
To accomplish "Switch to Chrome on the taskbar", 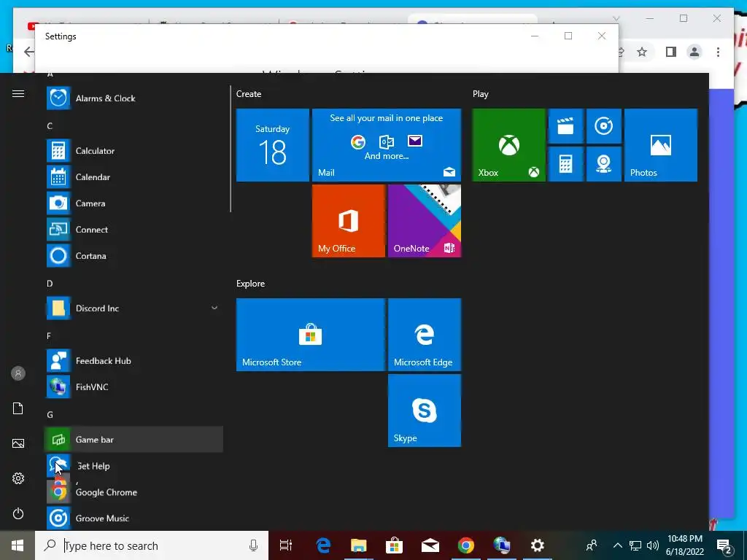I will tap(466, 545).
